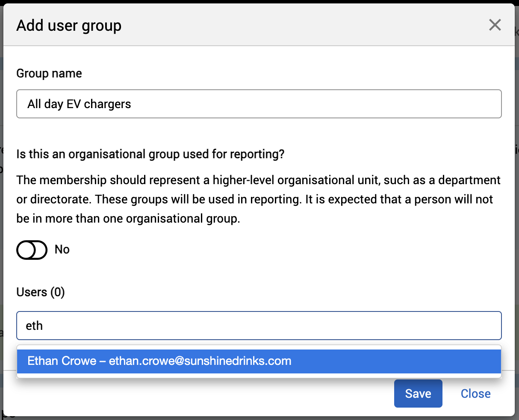Image resolution: width=519 pixels, height=420 pixels.
Task: Toggle the organisational group reporting switch
Action: [x=32, y=250]
